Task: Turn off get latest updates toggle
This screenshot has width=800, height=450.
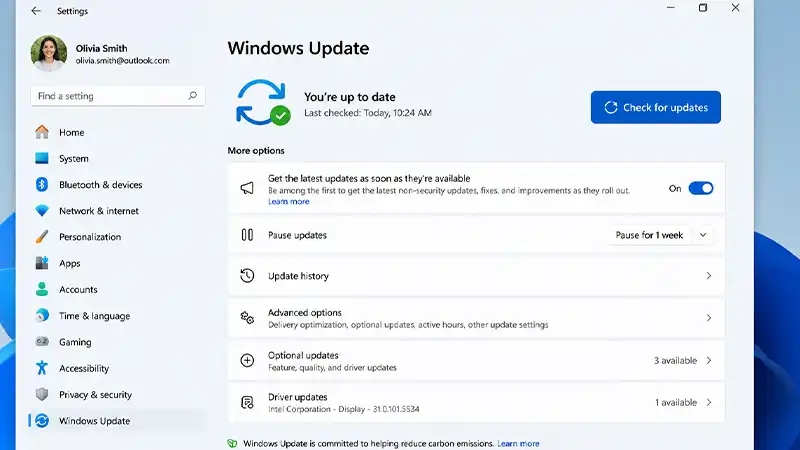Action: pos(701,188)
